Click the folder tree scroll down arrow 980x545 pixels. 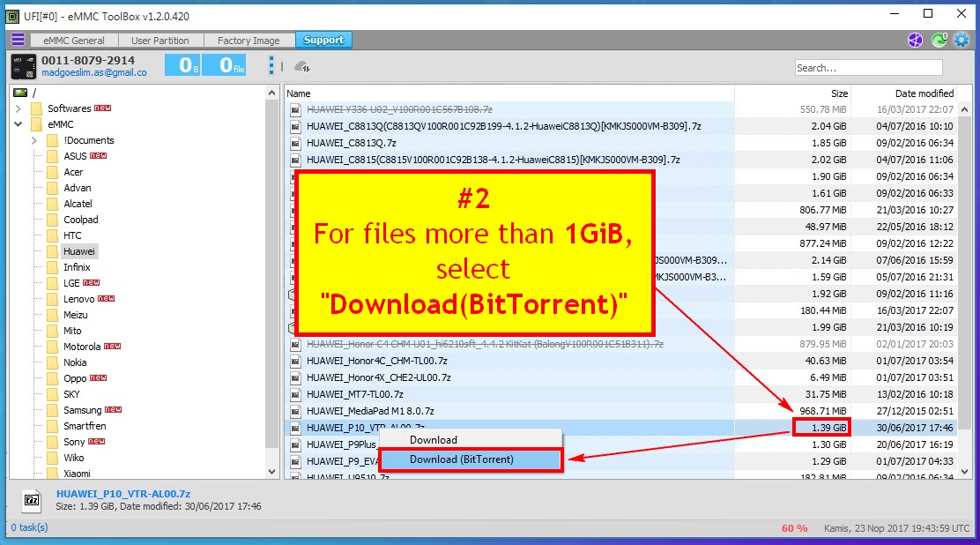point(271,472)
